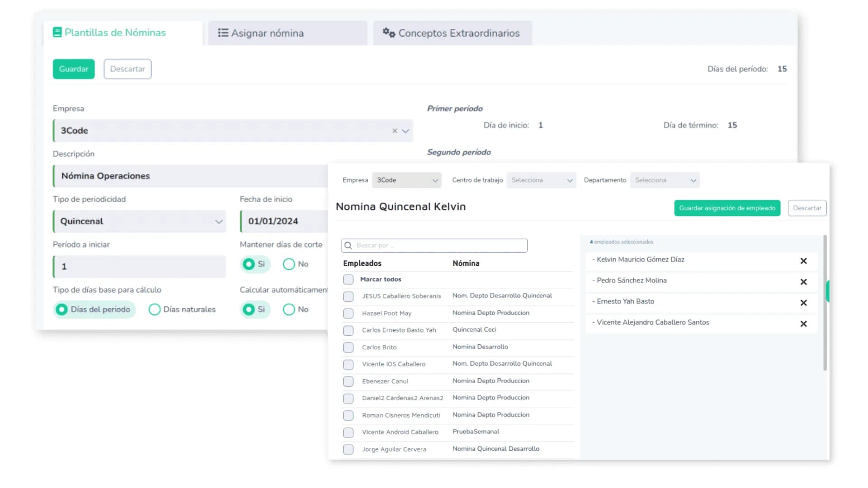868x488 pixels.
Task: Choose No for Mantener días de corte
Action: tap(289, 264)
